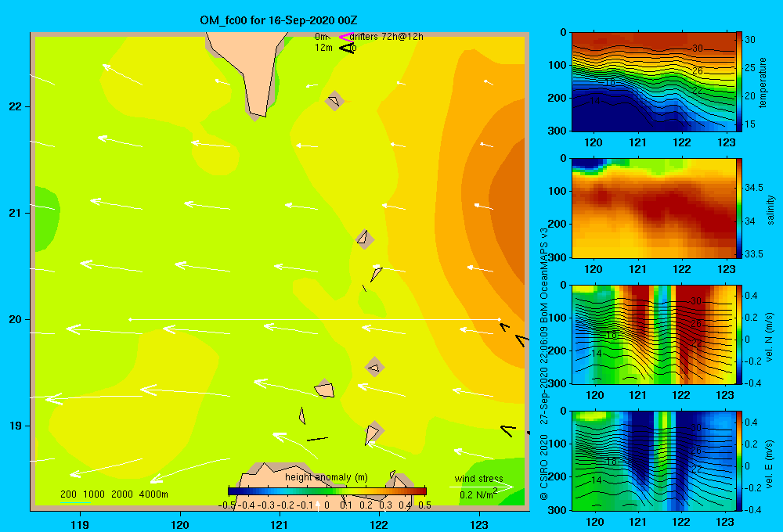Viewport: 783px width, 532px height.
Task: Click the '14' contour label in temperature plot
Action: coord(594,101)
